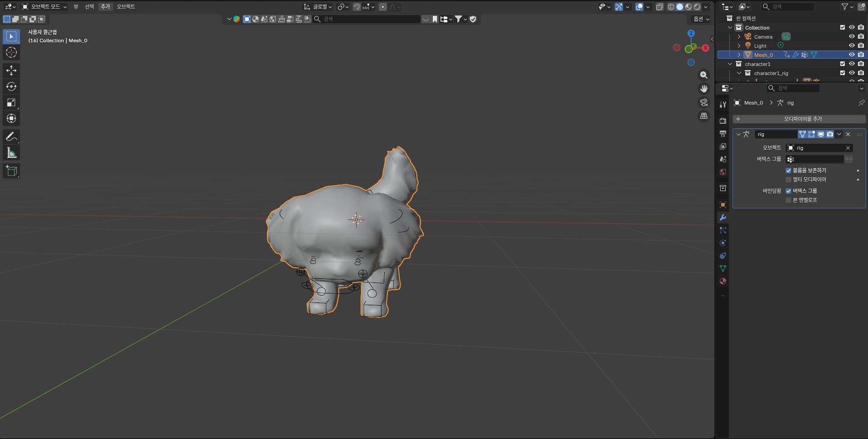Uncheck character1 collection checkbox
This screenshot has height=439, width=868.
point(843,64)
